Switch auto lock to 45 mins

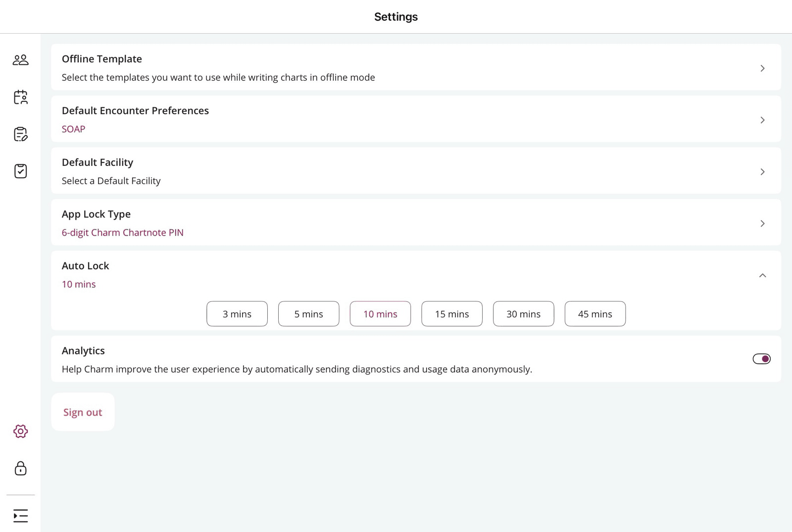[x=595, y=314]
